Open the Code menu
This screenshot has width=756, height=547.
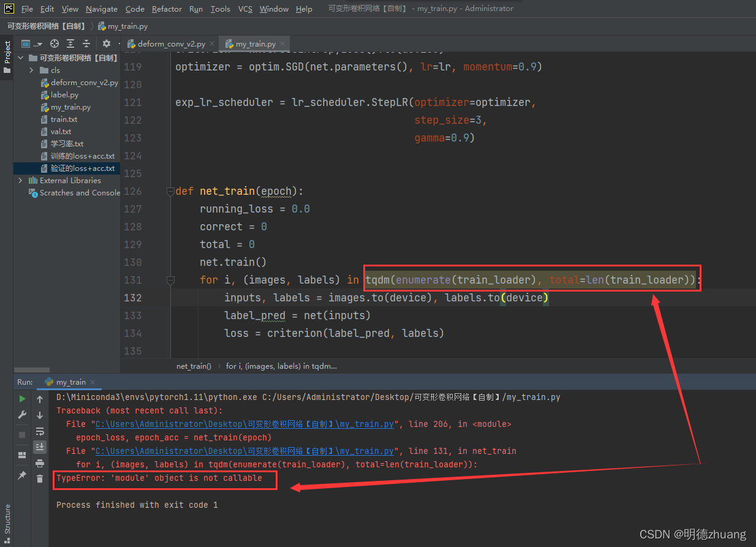pyautogui.click(x=135, y=9)
